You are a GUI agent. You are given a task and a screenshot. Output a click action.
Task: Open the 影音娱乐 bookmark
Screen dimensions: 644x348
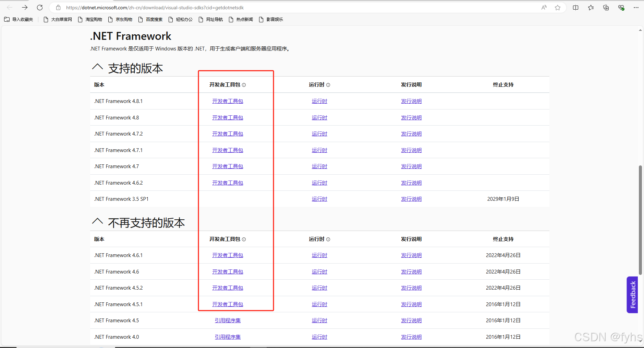pyautogui.click(x=271, y=20)
